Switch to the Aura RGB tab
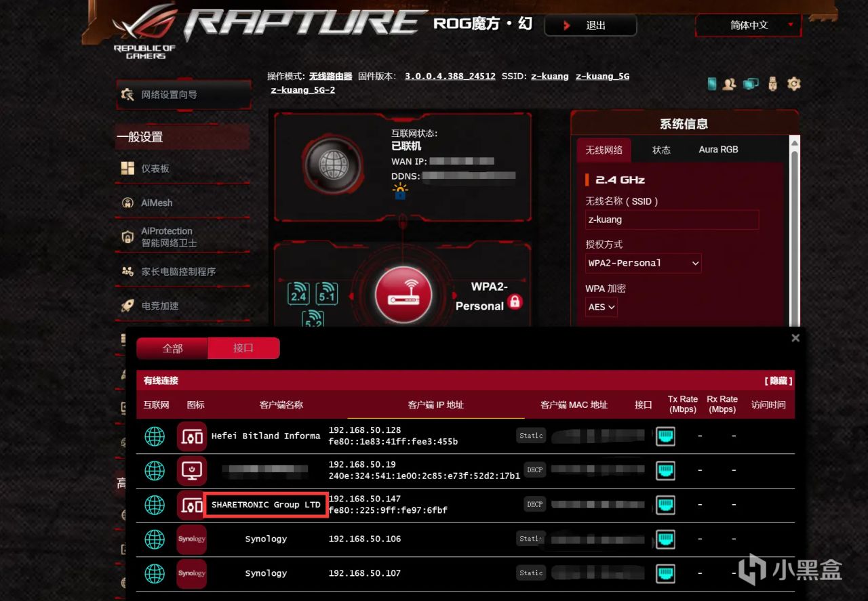Screen dimensions: 868x601 coord(718,150)
